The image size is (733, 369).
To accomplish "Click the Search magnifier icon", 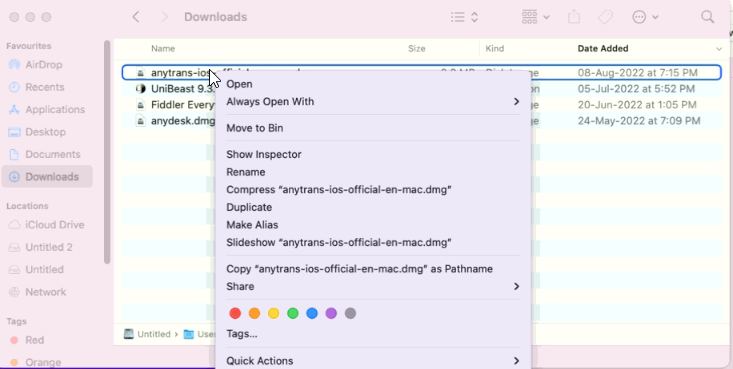I will tap(708, 17).
